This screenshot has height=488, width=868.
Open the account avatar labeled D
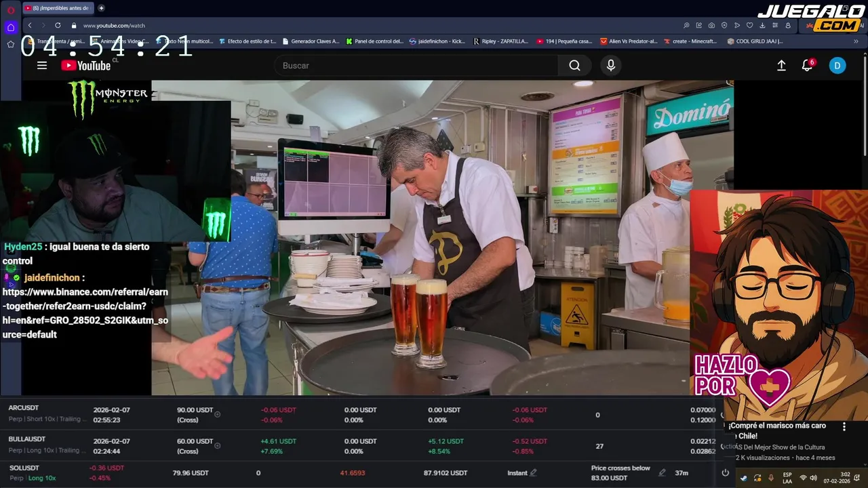pyautogui.click(x=837, y=65)
